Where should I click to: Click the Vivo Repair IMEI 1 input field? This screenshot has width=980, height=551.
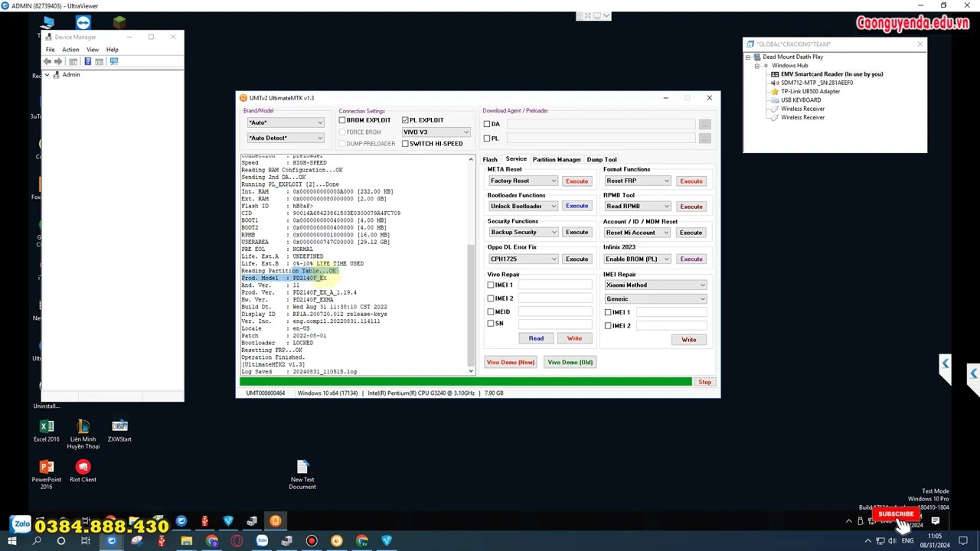(x=554, y=285)
